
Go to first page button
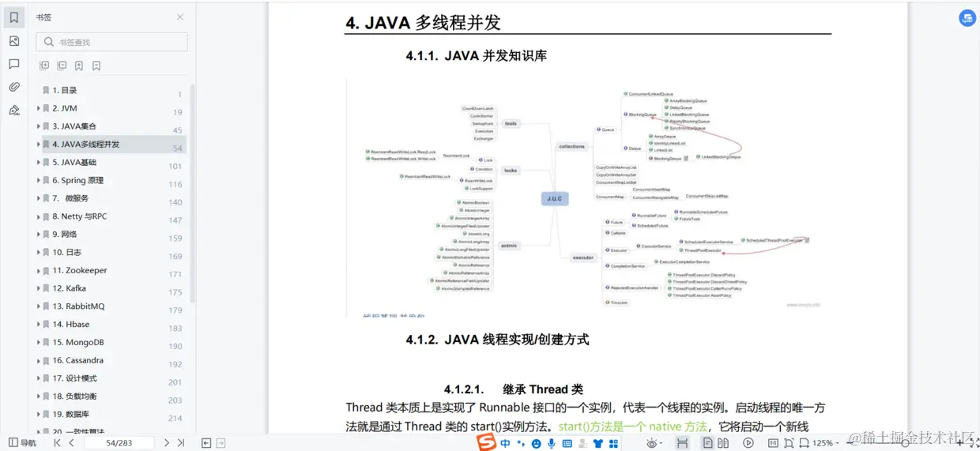pyautogui.click(x=57, y=443)
